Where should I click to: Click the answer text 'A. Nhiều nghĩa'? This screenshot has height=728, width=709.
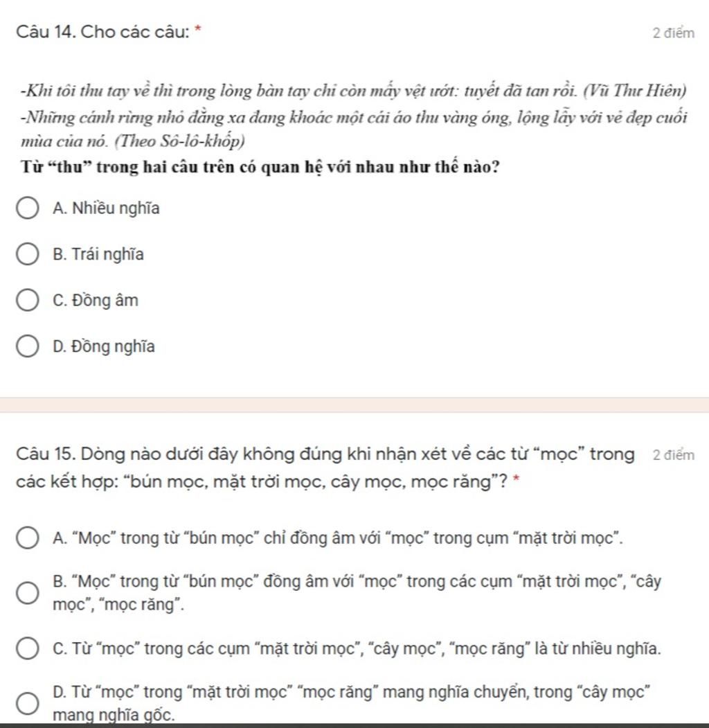[106, 208]
